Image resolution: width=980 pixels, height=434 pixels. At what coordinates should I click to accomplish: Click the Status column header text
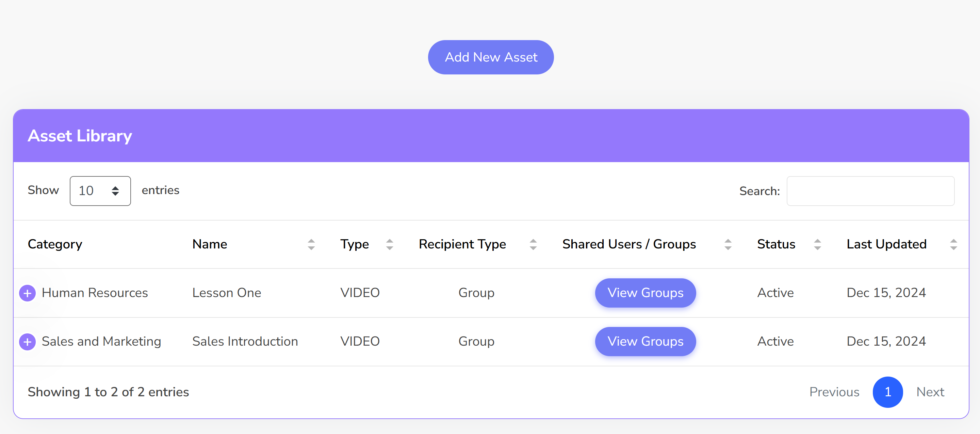[776, 244]
